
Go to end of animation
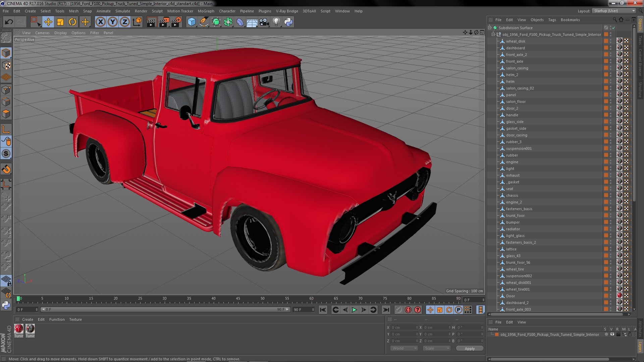click(x=386, y=310)
